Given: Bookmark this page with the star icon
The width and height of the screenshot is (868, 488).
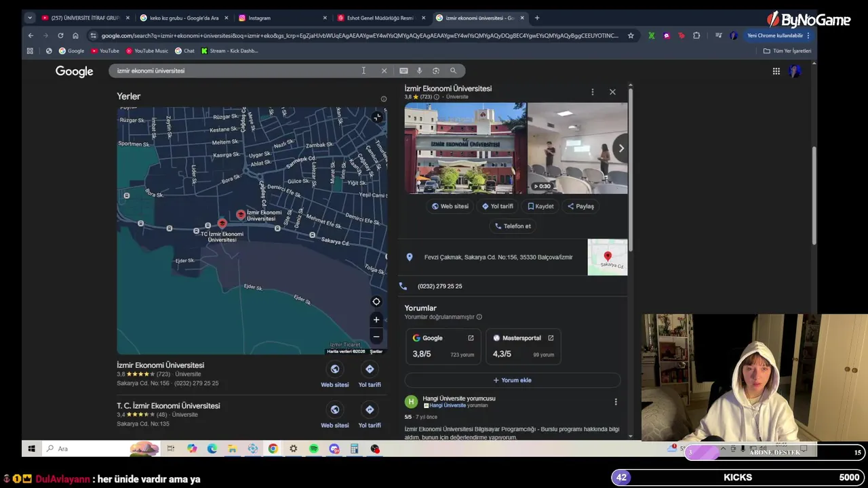Looking at the screenshot, I should coord(631,35).
